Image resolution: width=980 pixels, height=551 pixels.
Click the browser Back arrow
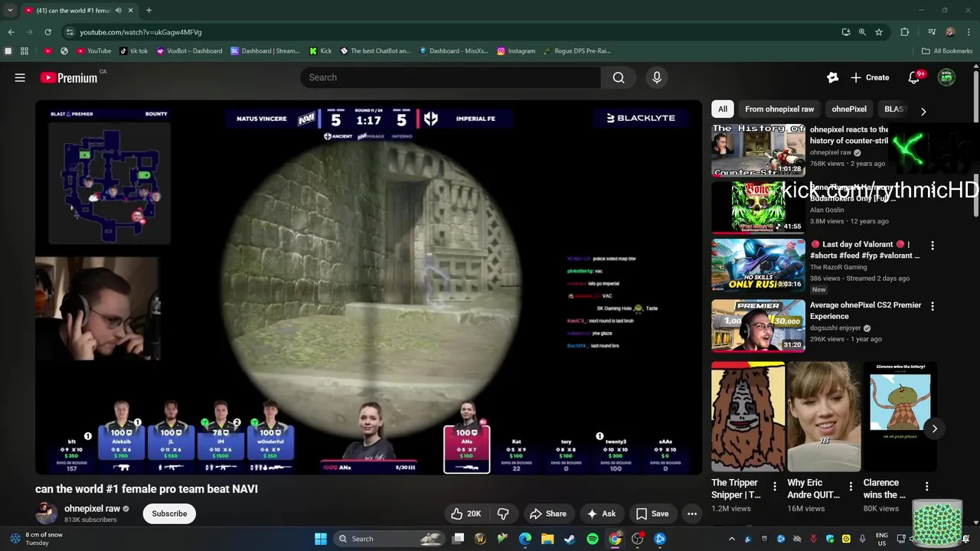11,32
